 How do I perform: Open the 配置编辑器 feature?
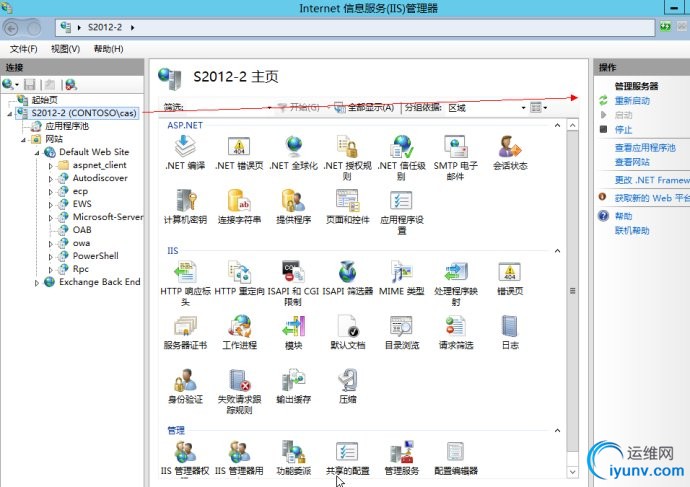click(455, 458)
